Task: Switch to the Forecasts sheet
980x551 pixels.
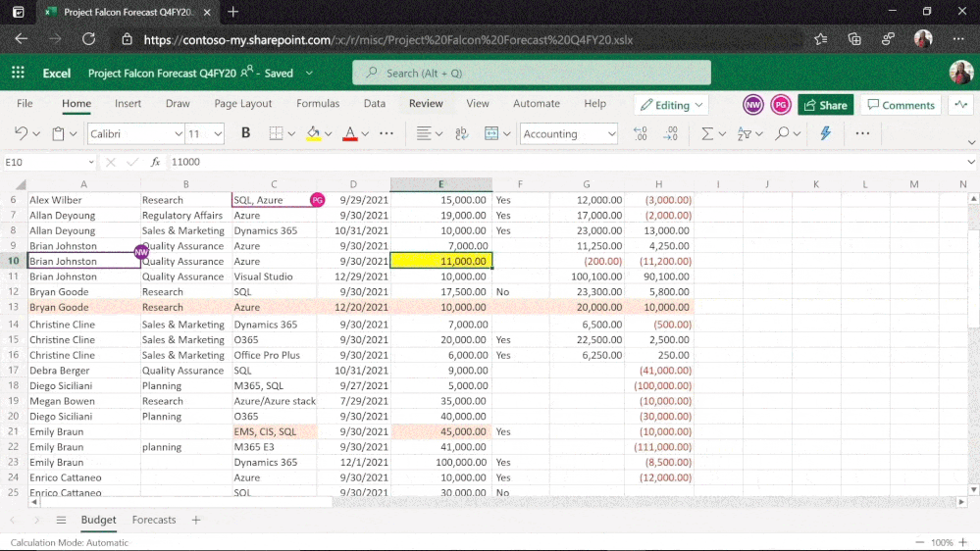Action: (154, 520)
